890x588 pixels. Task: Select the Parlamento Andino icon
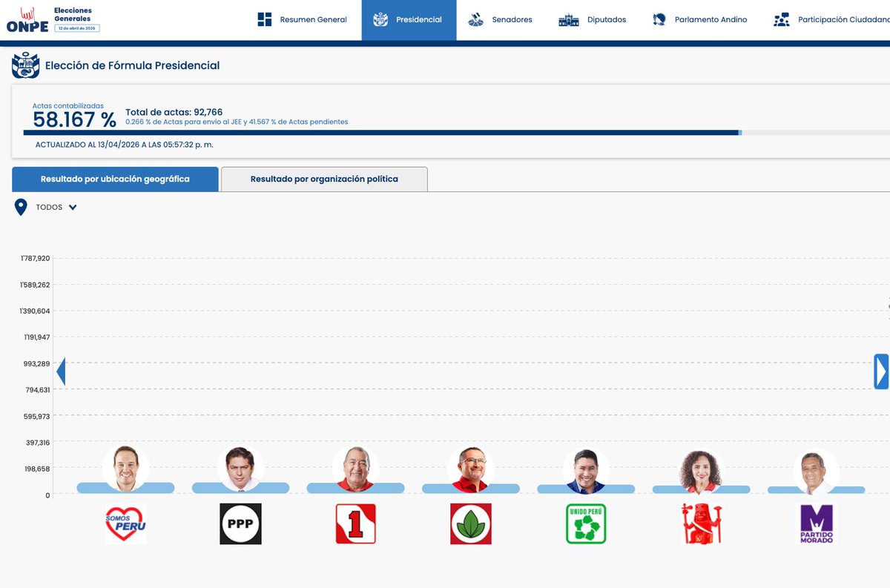(659, 19)
